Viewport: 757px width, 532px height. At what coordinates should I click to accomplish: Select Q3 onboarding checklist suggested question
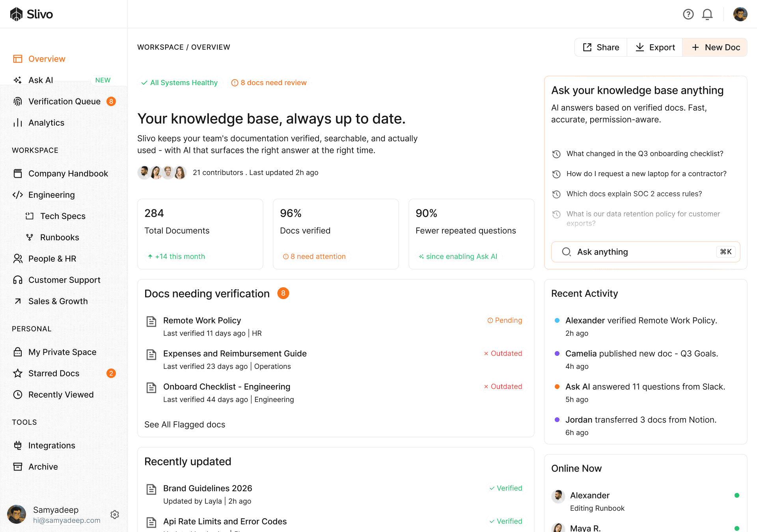645,154
